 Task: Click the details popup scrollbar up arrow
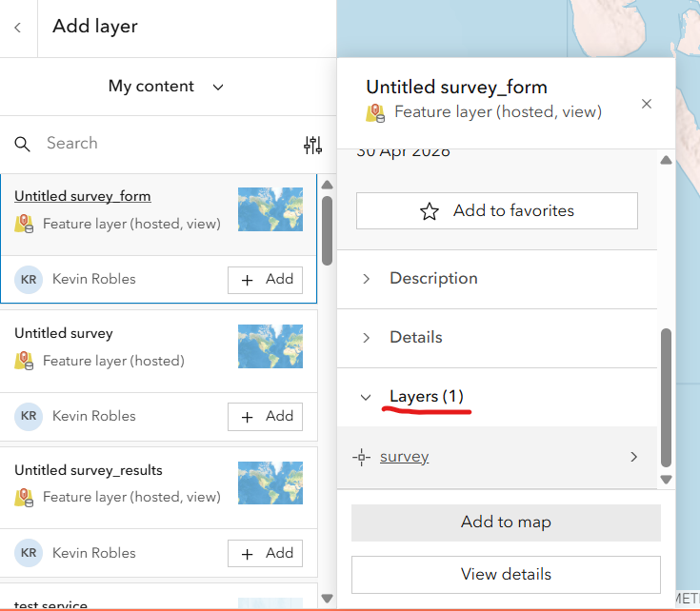pyautogui.click(x=666, y=160)
